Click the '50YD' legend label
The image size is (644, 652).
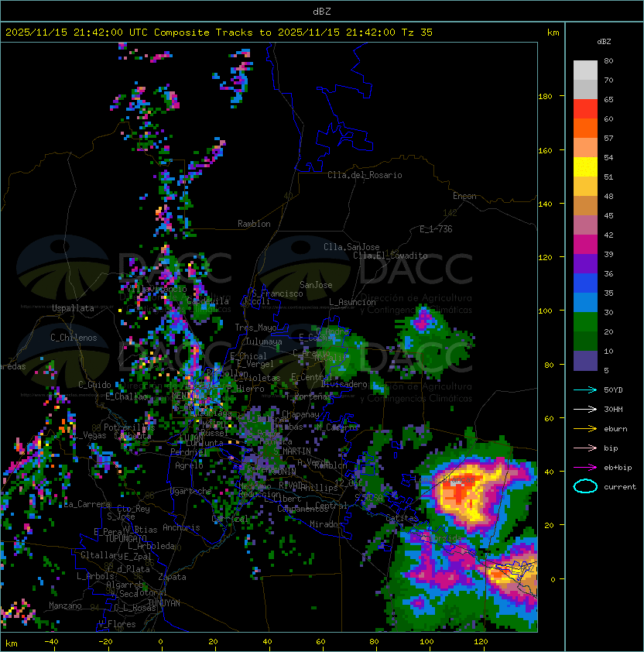click(x=613, y=389)
